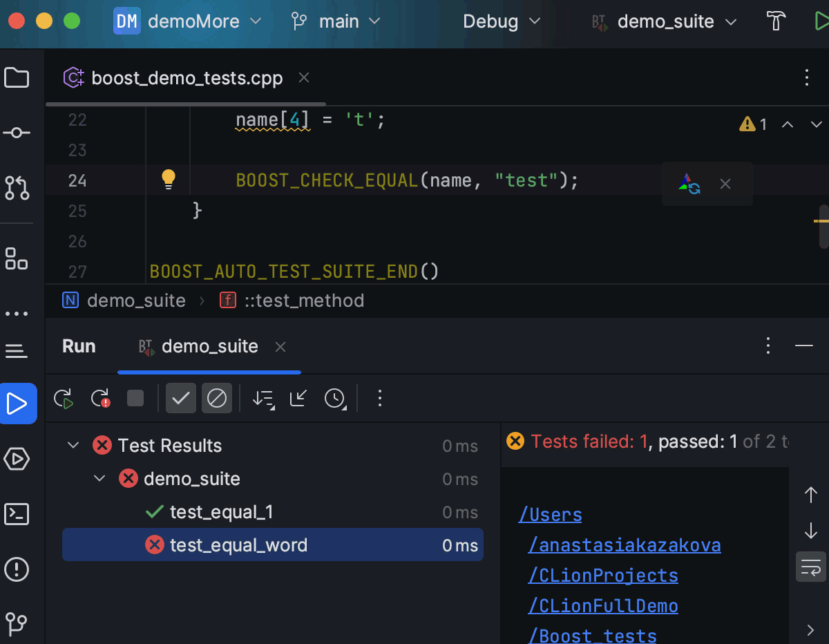Image resolution: width=829 pixels, height=644 pixels.
Task: Rerun the failed tests
Action: [100, 398]
